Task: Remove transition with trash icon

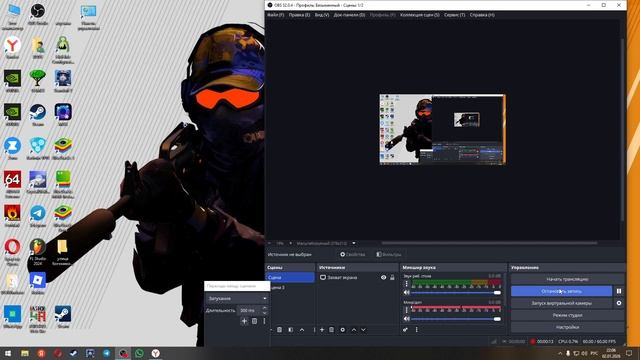Action: pos(254,321)
